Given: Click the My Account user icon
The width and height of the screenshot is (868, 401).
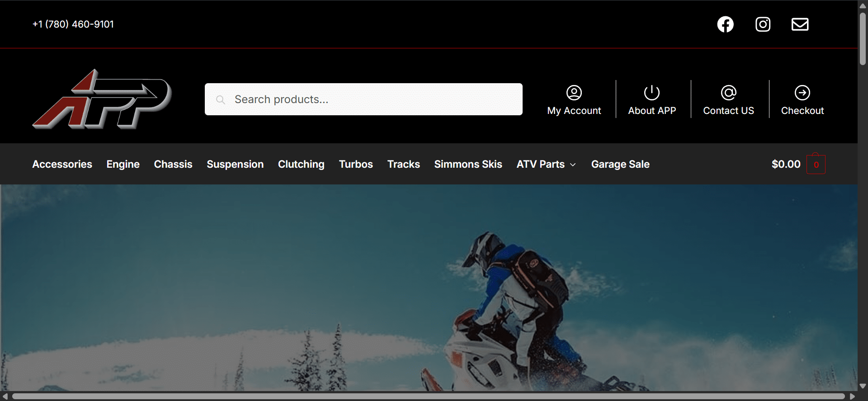Looking at the screenshot, I should point(574,93).
